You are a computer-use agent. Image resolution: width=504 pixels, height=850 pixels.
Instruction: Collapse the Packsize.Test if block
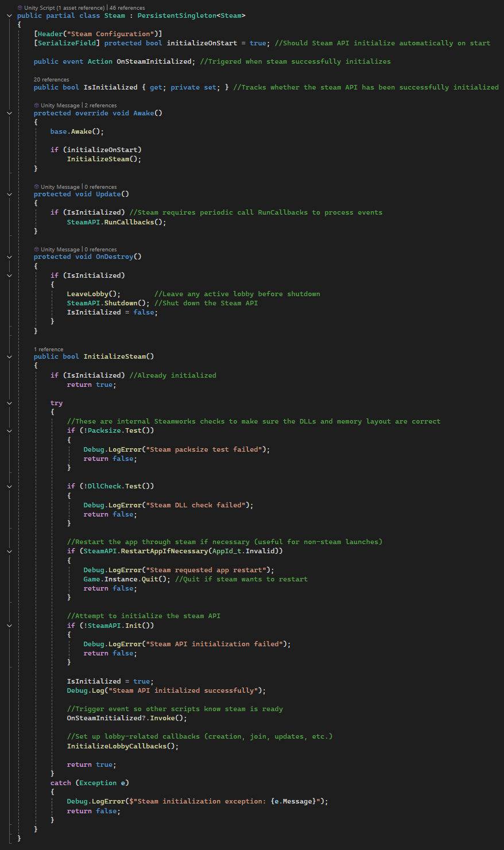9,430
